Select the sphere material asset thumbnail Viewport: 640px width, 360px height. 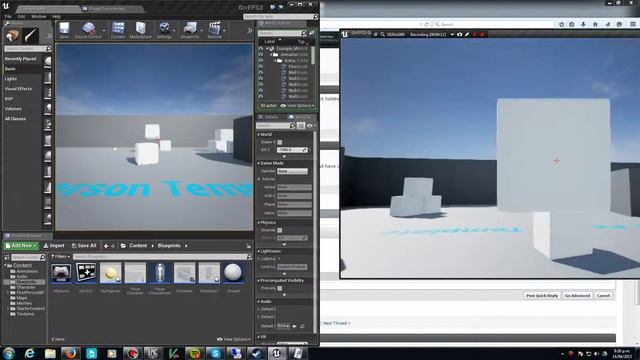tap(233, 273)
